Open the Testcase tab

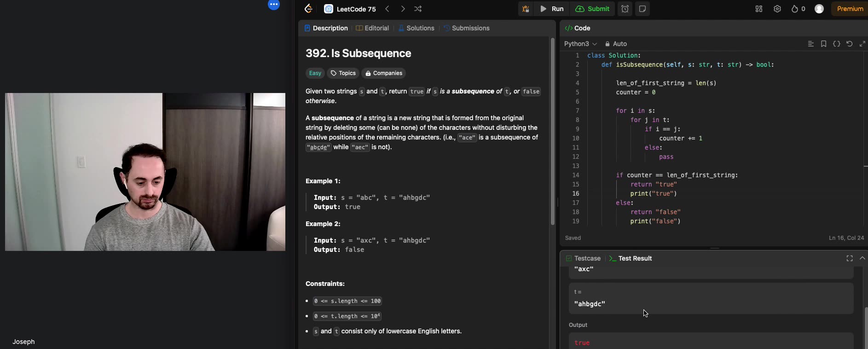click(583, 258)
